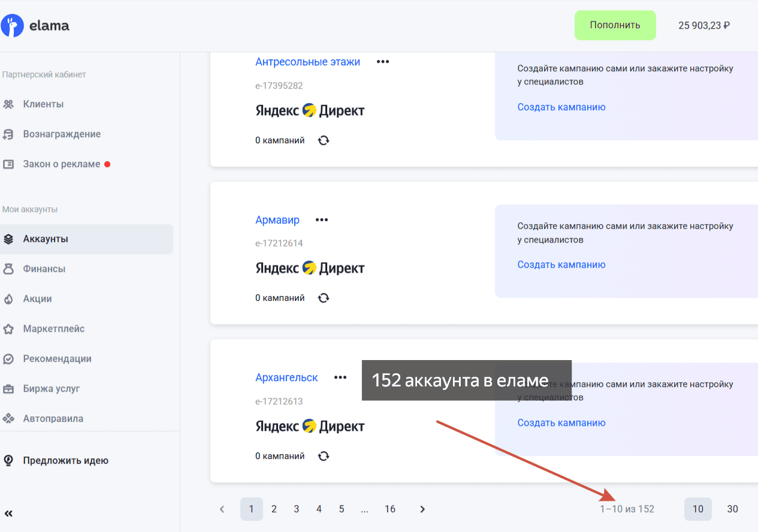
Task: Click the Яндекс Директ logo under Антресольные этажи
Action: point(310,110)
